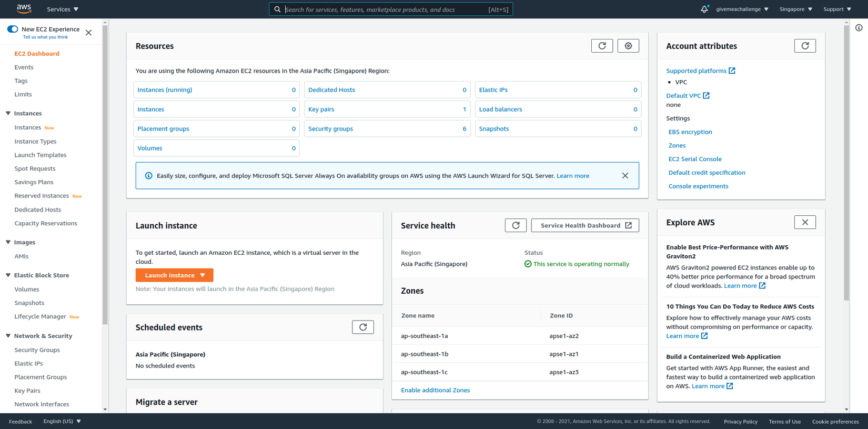Collapse the Elastic Block Store section
This screenshot has height=429, width=868.
[8, 275]
